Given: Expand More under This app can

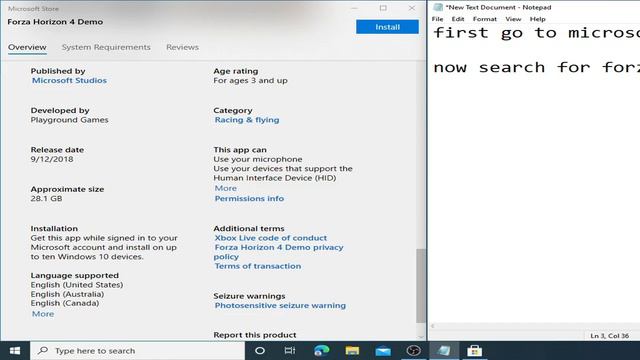Looking at the screenshot, I should pos(226,188).
